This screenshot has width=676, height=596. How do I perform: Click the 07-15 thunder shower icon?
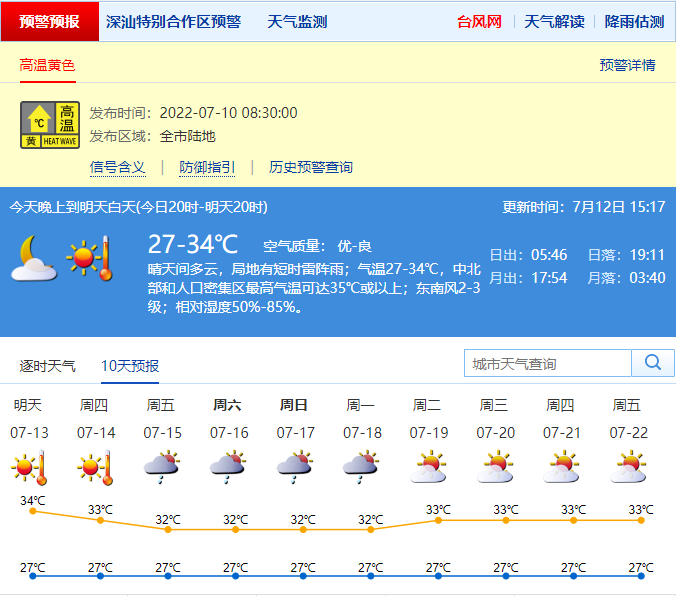162,467
